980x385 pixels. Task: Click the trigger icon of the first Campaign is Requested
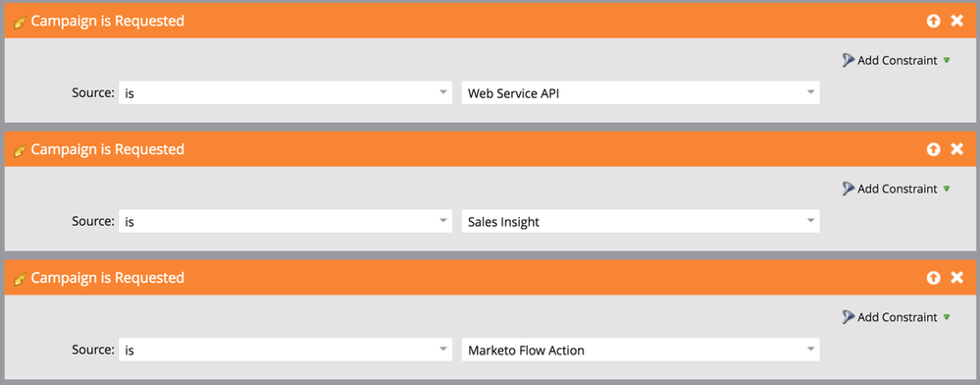point(21,22)
